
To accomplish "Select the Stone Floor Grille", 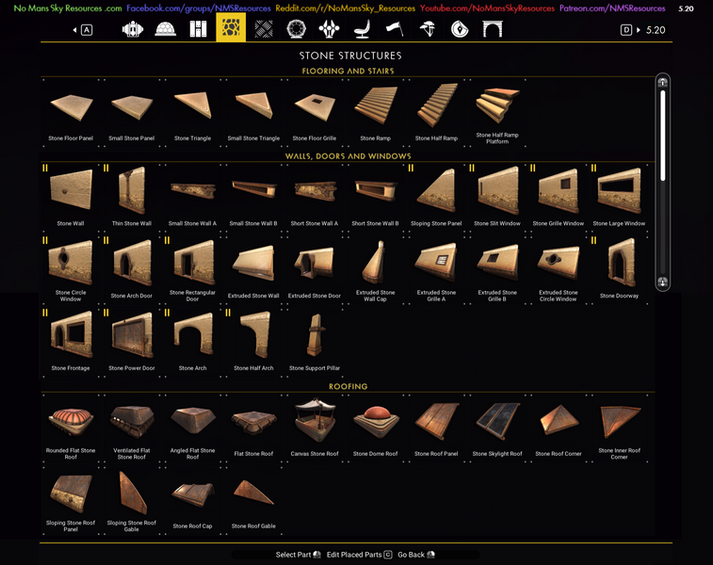I will (315, 113).
